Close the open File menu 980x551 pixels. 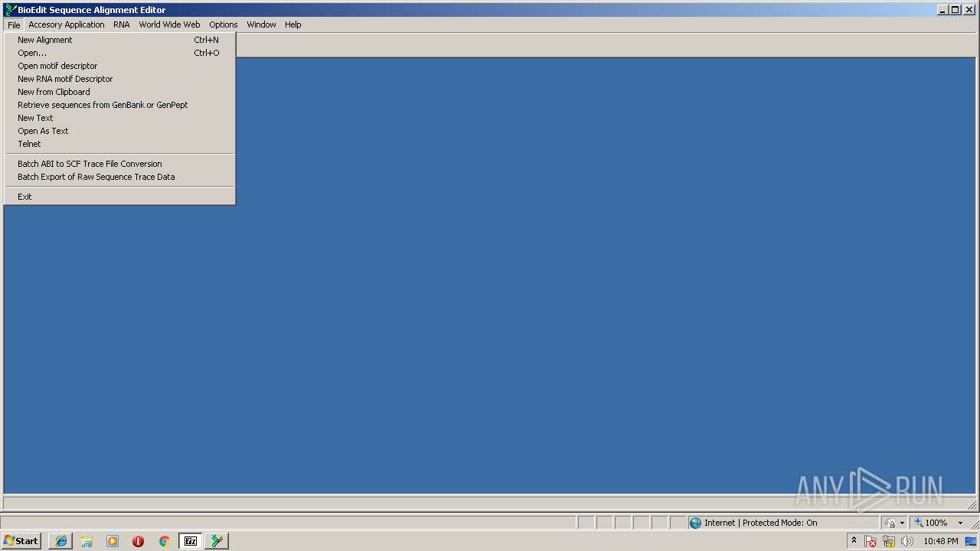coord(14,24)
